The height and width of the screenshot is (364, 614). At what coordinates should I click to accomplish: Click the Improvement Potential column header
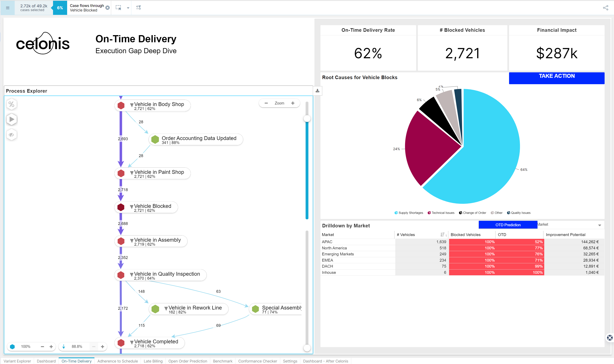[x=565, y=235]
